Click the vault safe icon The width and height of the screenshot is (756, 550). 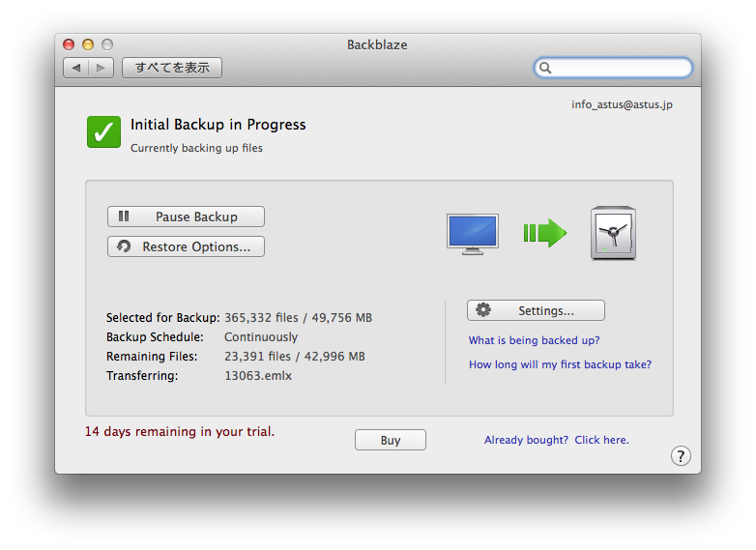(x=613, y=233)
